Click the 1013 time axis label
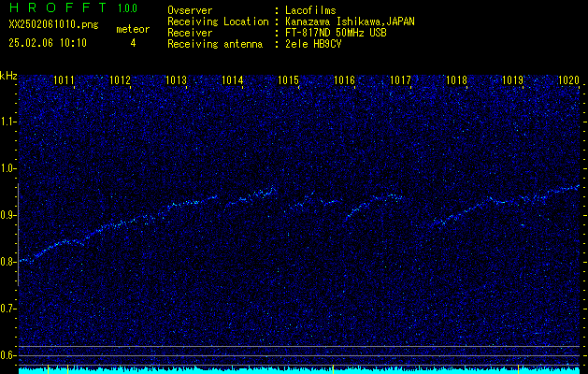This screenshot has width=588, height=374. (x=177, y=80)
